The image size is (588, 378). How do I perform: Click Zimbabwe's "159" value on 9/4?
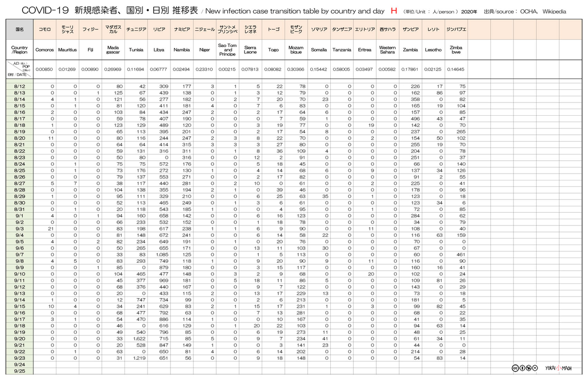point(461,235)
